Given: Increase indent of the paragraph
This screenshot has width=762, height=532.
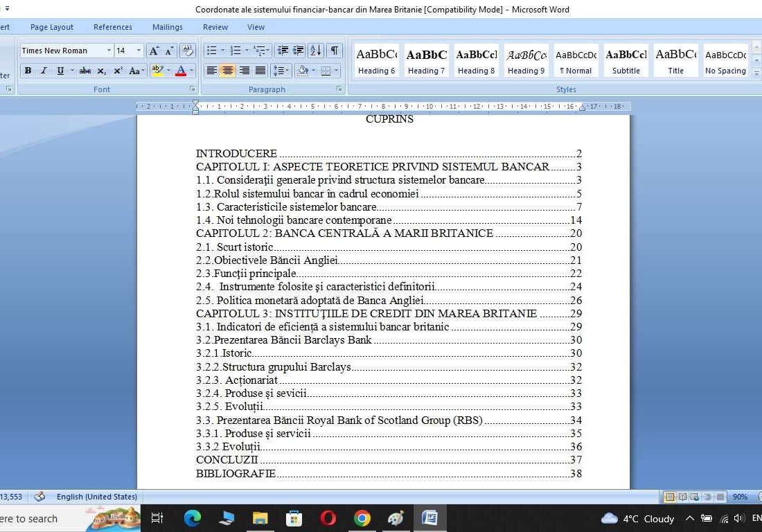Looking at the screenshot, I should tap(299, 51).
